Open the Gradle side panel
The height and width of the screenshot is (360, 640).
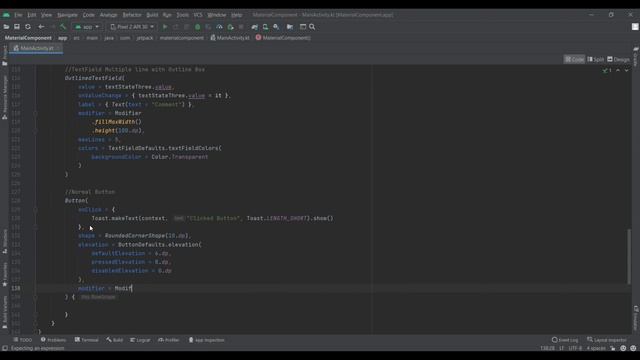[636, 56]
